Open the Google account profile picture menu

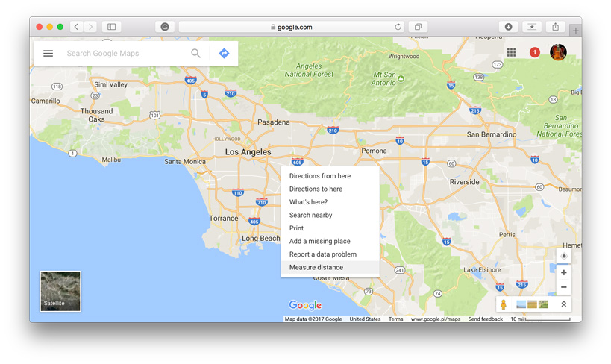click(558, 53)
